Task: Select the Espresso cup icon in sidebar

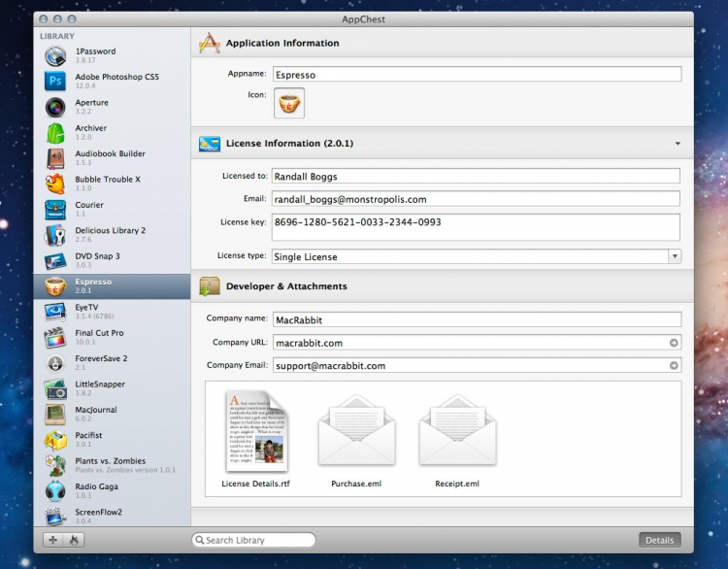Action: coord(55,286)
